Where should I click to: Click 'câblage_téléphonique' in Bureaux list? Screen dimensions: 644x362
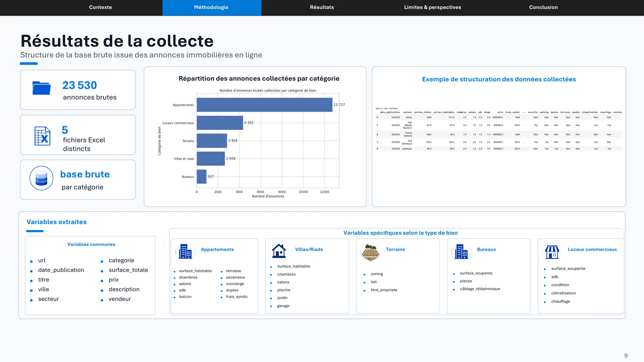point(480,289)
